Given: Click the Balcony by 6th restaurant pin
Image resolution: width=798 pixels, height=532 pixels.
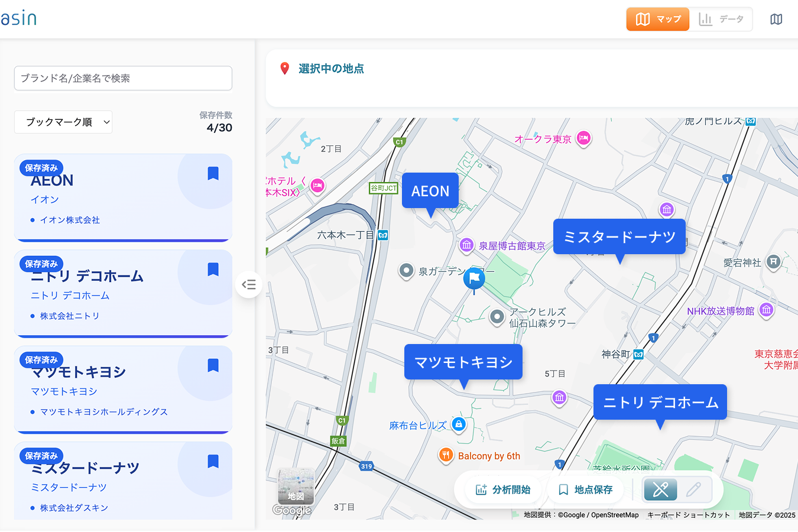Looking at the screenshot, I should (446, 456).
